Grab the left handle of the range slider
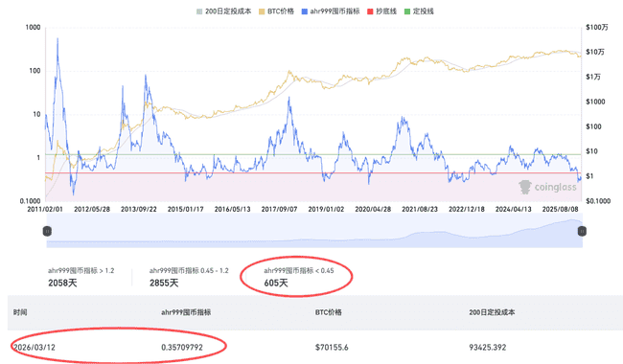623x364 pixels. pyautogui.click(x=47, y=231)
